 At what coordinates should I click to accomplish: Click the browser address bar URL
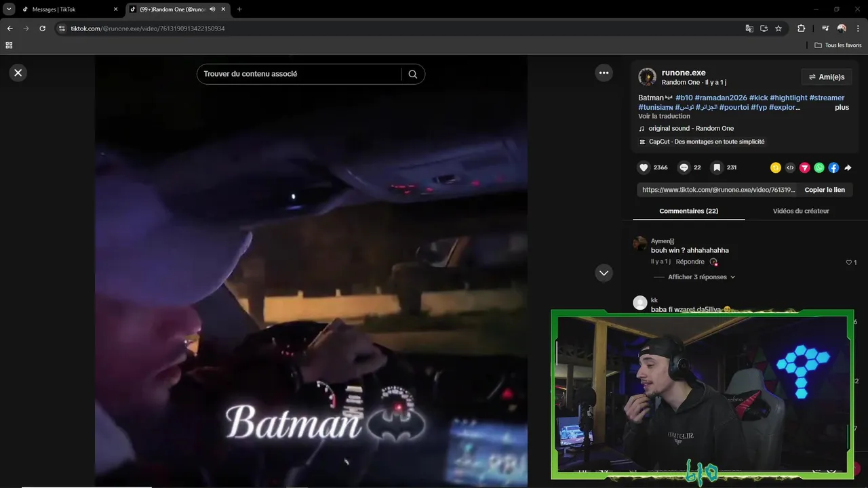pos(148,28)
